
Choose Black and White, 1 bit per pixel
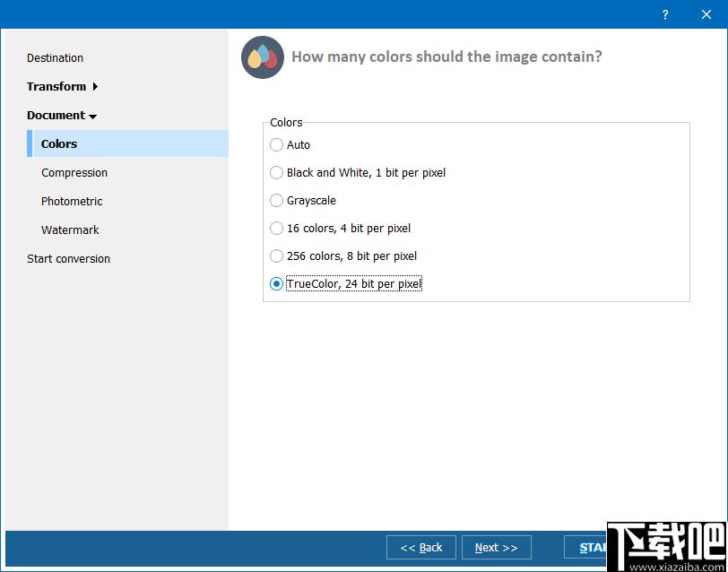point(276,173)
